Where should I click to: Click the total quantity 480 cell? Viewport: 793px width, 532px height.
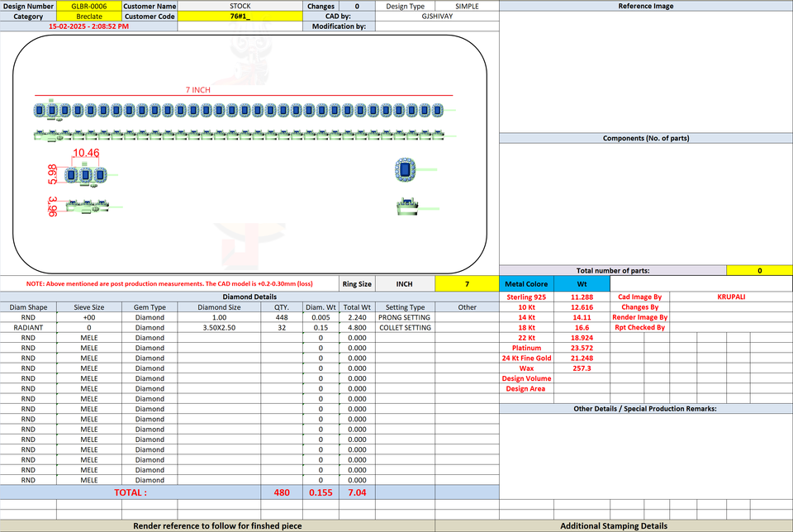tap(282, 492)
